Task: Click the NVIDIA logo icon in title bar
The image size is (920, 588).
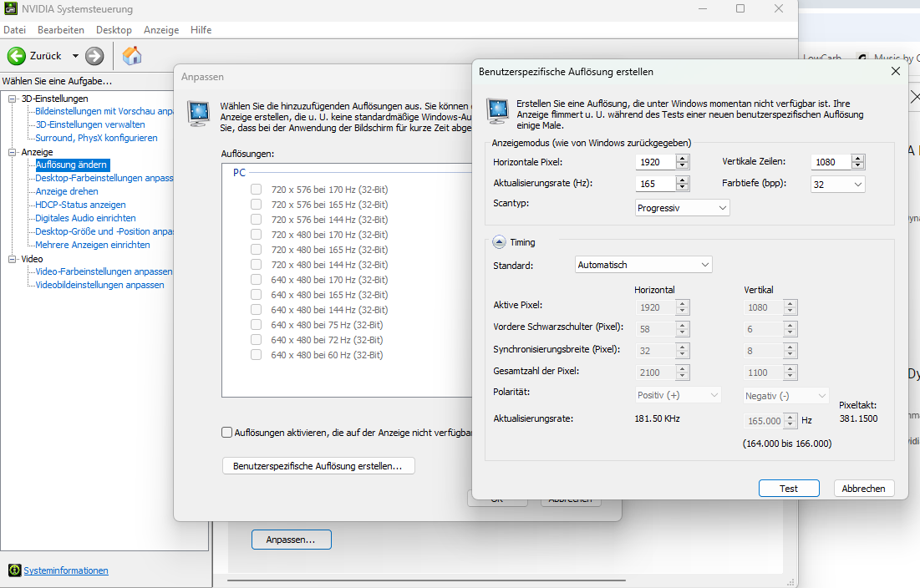Action: 11,9
